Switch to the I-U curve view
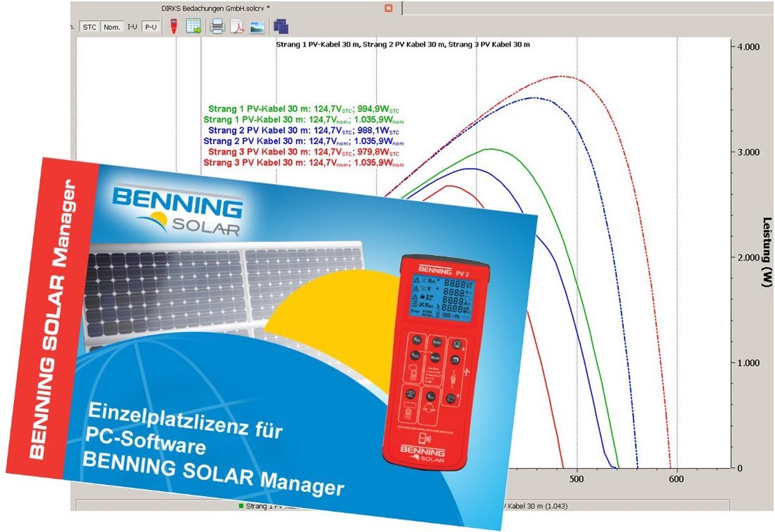Image resolution: width=775 pixels, height=532 pixels. [132, 27]
